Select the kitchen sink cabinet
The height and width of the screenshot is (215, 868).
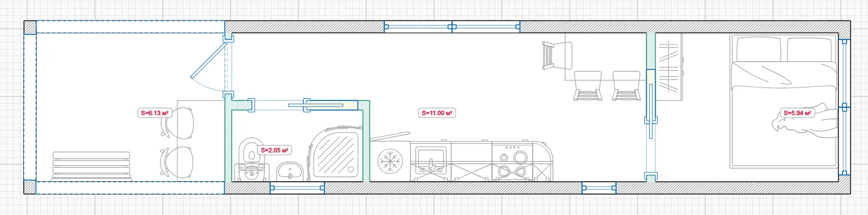point(431,161)
